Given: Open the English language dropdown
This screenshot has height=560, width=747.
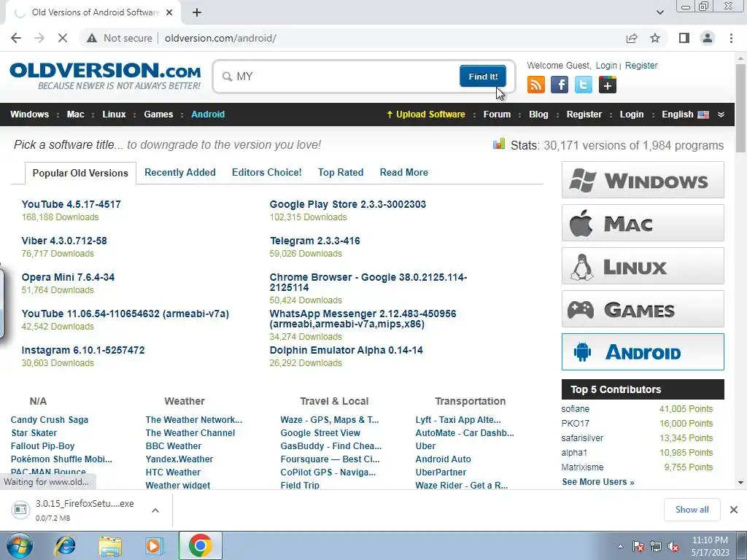Looking at the screenshot, I should [x=685, y=114].
